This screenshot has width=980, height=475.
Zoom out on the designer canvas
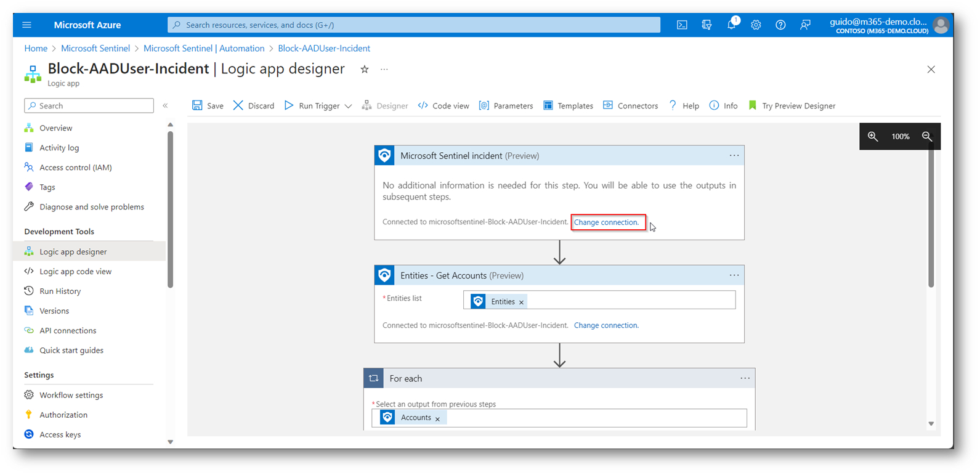[x=927, y=137]
